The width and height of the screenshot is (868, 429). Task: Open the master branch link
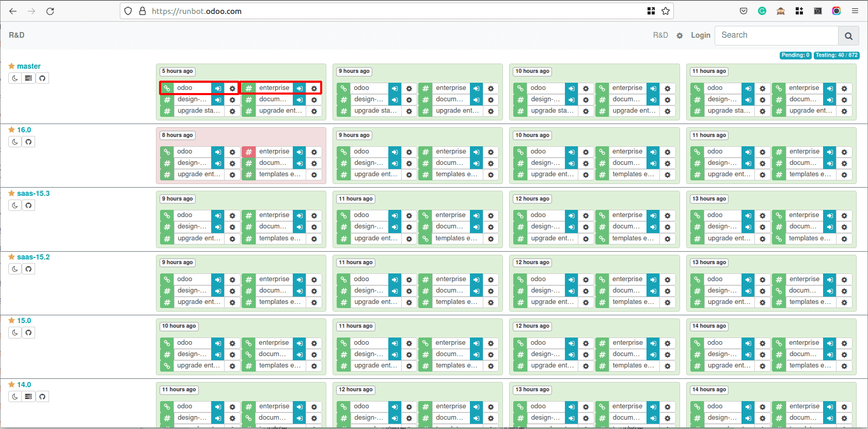click(29, 66)
